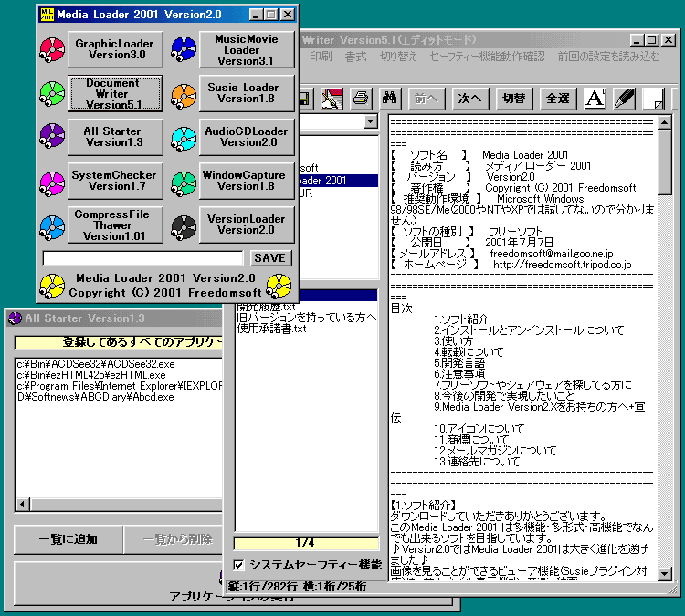Open the 印刷 menu
This screenshot has height=616, width=685.
pyautogui.click(x=321, y=57)
